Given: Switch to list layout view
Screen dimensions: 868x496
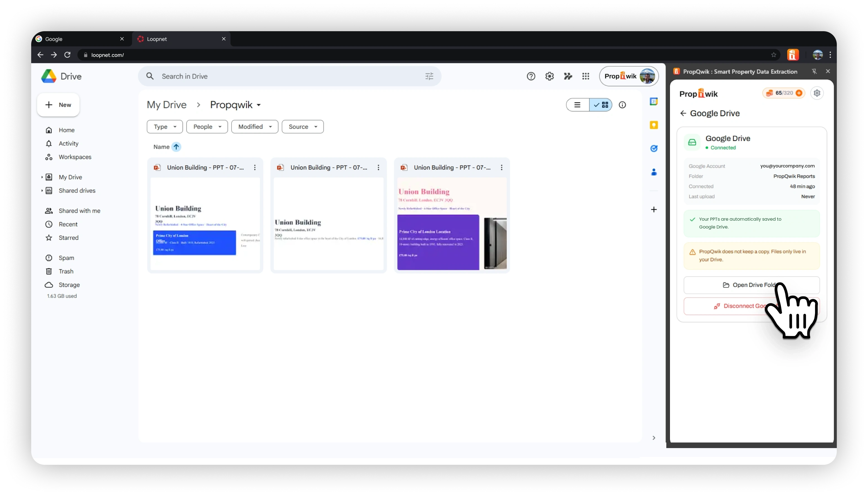Looking at the screenshot, I should click(x=577, y=105).
